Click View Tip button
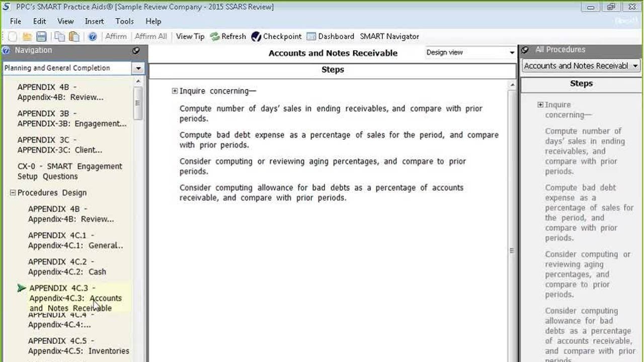Image resolution: width=644 pixels, height=362 pixels. click(190, 36)
